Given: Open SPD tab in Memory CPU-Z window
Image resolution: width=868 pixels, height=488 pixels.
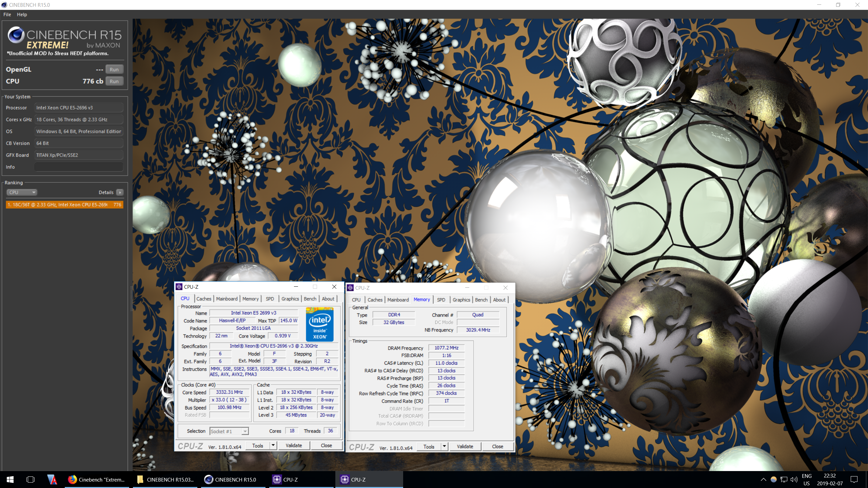Looking at the screenshot, I should 441,300.
